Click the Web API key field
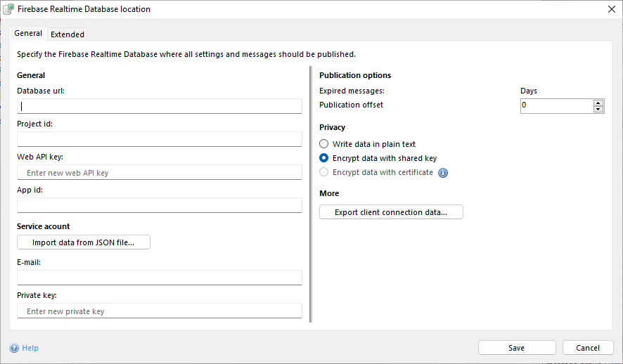This screenshot has width=623, height=364. click(160, 172)
